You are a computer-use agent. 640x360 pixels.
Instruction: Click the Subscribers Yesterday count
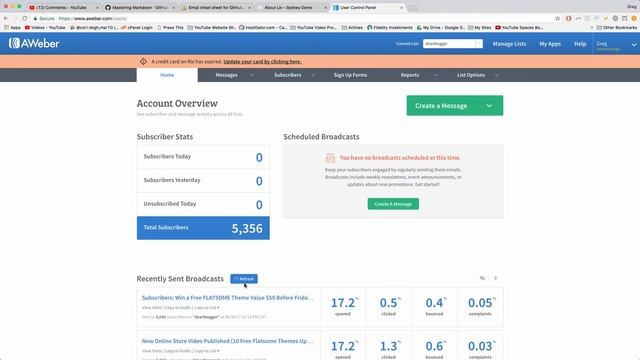pyautogui.click(x=259, y=181)
